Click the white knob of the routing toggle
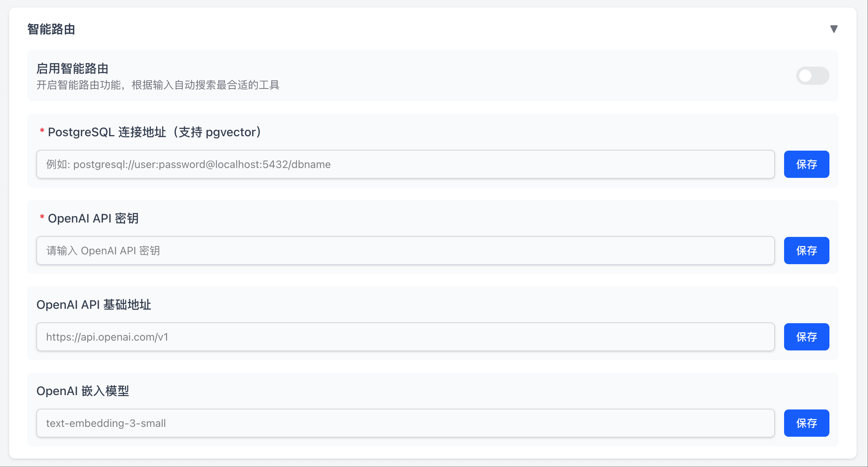Viewport: 868px width, 467px height. click(x=805, y=76)
